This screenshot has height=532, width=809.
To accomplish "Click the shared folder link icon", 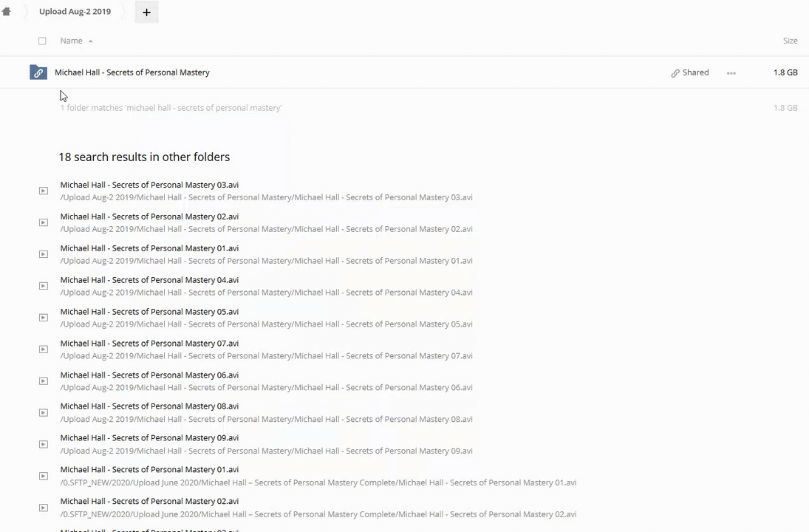I will [38, 72].
